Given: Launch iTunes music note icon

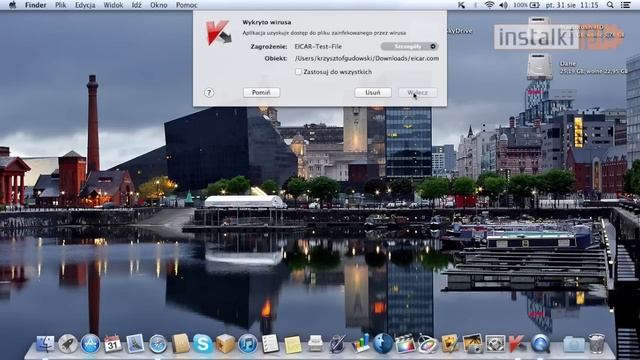Looking at the screenshot, I should (247, 344).
